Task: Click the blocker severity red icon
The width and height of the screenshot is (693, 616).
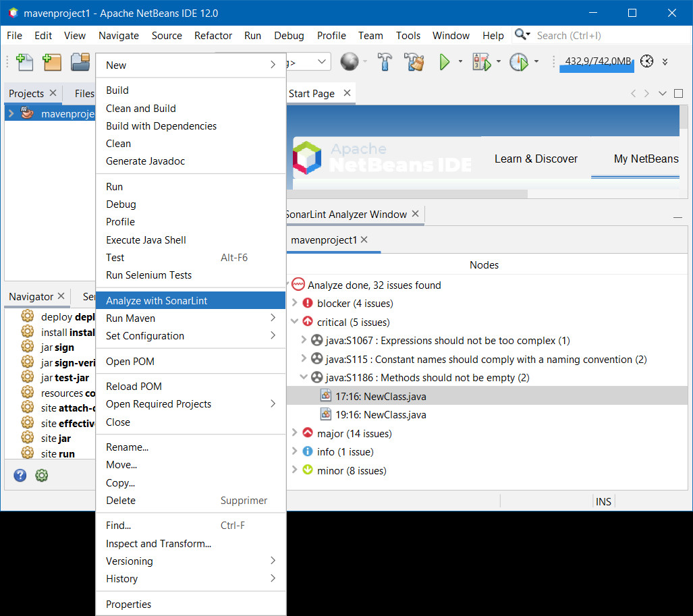Action: click(308, 303)
